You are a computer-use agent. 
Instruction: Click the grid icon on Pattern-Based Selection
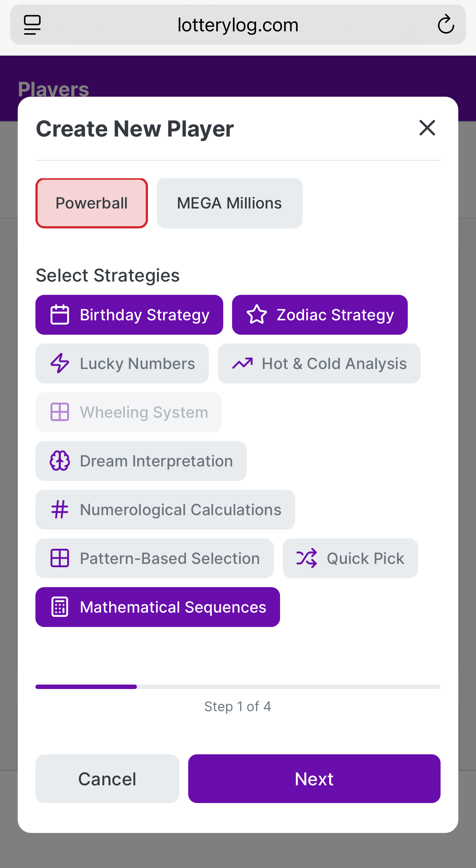59,558
